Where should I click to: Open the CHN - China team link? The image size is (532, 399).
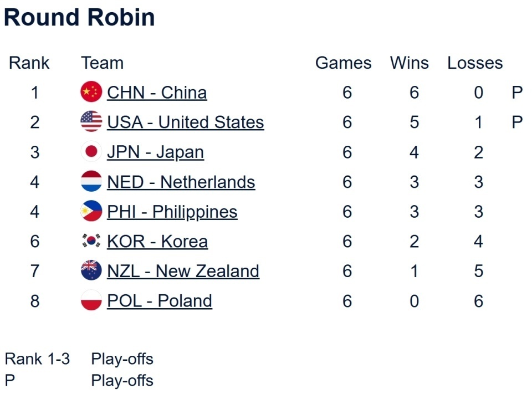click(157, 92)
